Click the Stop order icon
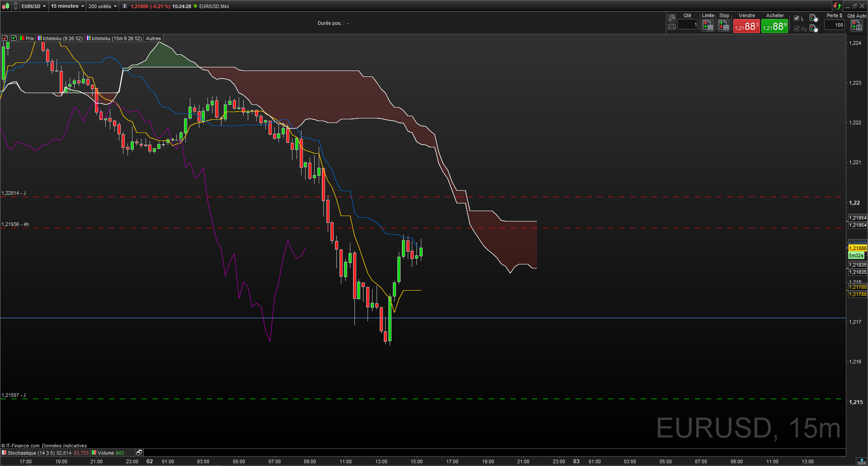The width and height of the screenshot is (868, 466). point(724,26)
